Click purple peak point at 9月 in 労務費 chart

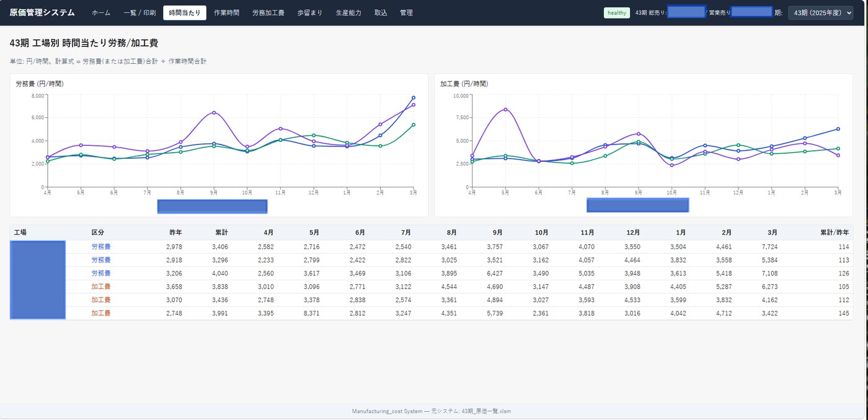pyautogui.click(x=214, y=112)
